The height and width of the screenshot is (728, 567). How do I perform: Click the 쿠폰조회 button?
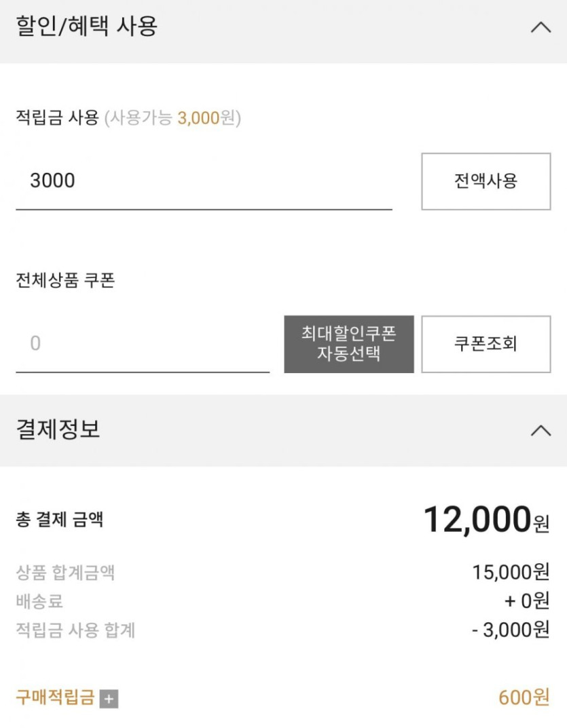[486, 344]
